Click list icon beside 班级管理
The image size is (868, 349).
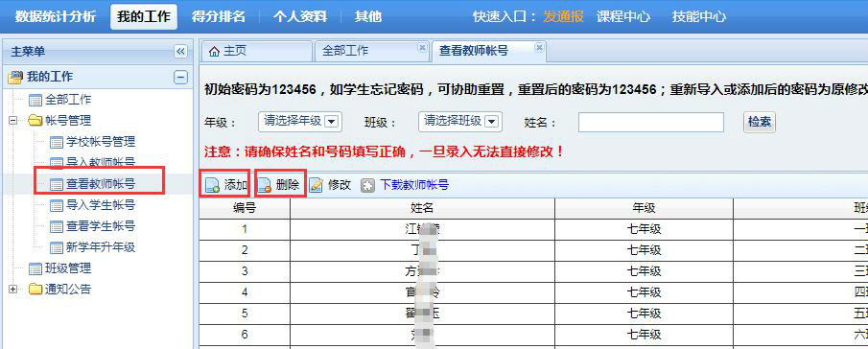pos(35,268)
